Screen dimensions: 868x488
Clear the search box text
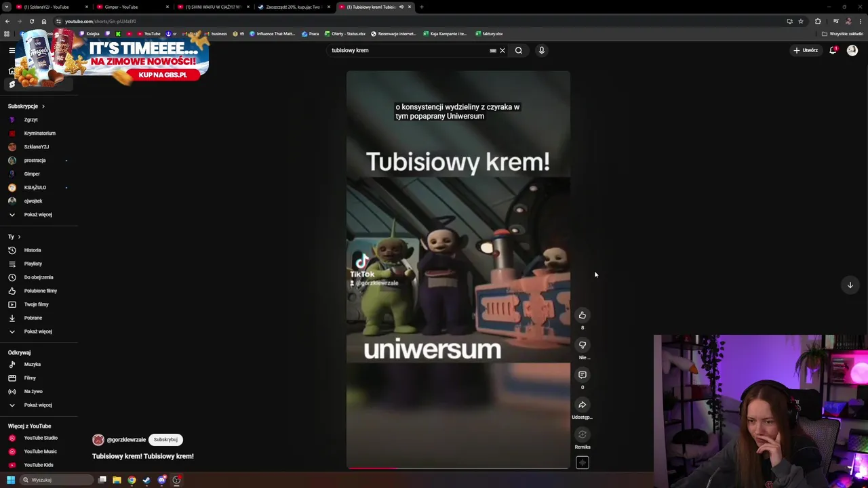502,50
